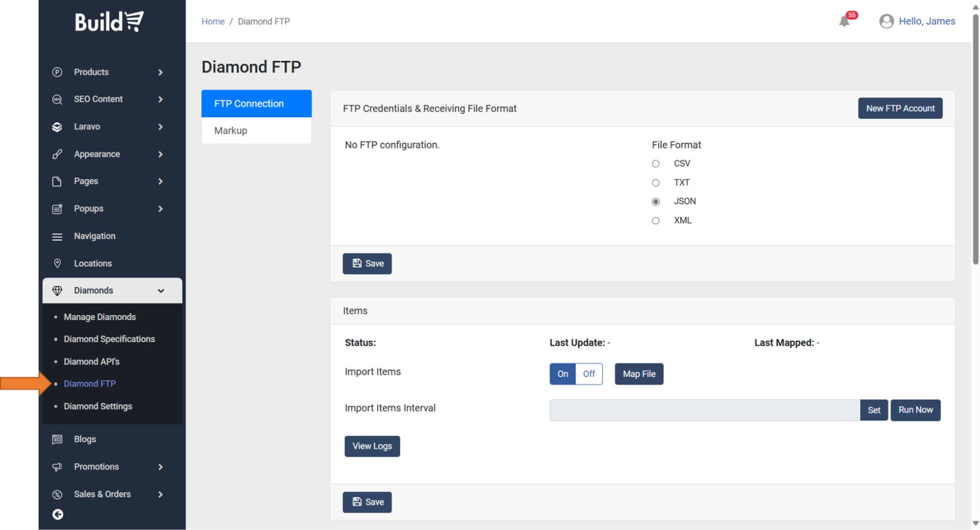Click the Locations pin icon
Screen dimensions: 980x530
57,263
